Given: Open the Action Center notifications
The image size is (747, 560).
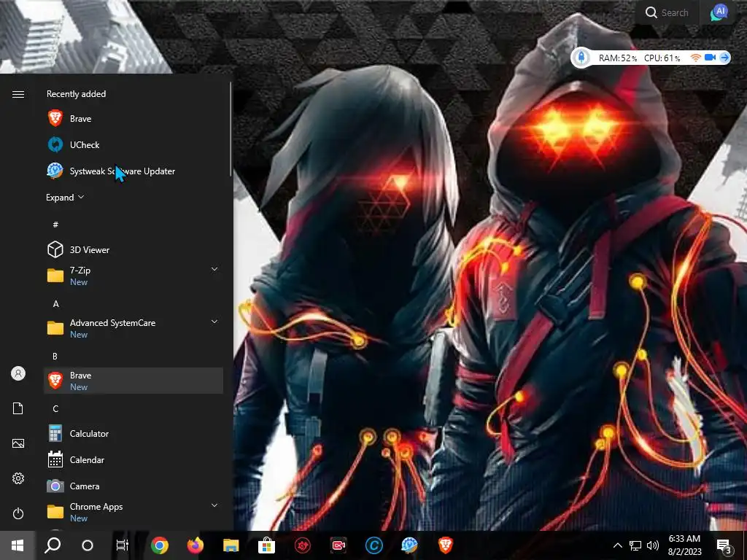Looking at the screenshot, I should tap(724, 546).
